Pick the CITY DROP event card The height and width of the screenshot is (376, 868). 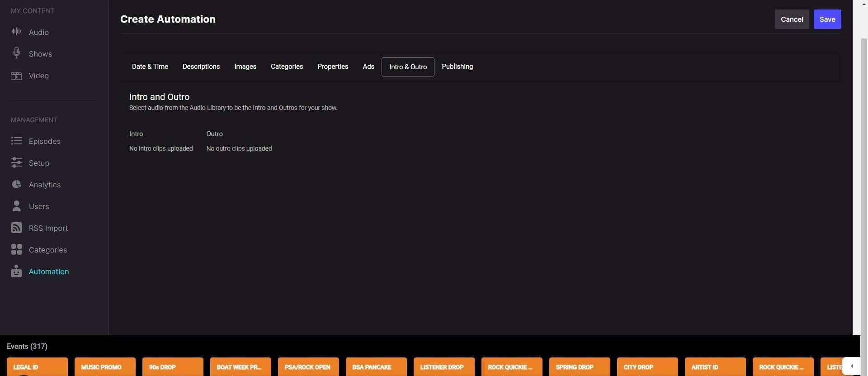tap(647, 367)
